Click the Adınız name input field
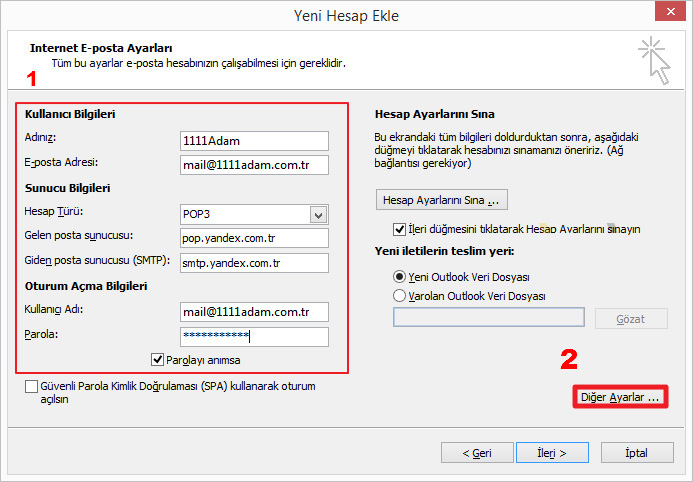The height and width of the screenshot is (482, 693). (x=254, y=141)
